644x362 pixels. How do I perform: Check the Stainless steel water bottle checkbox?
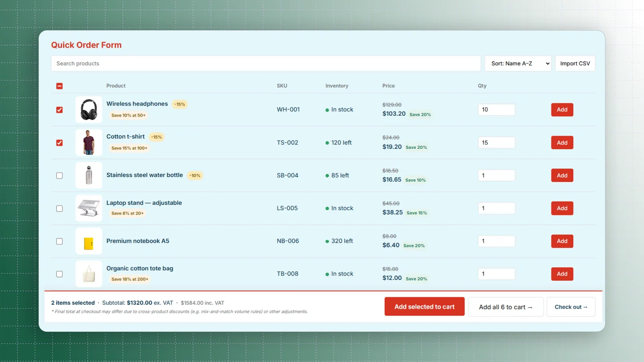pyautogui.click(x=59, y=176)
